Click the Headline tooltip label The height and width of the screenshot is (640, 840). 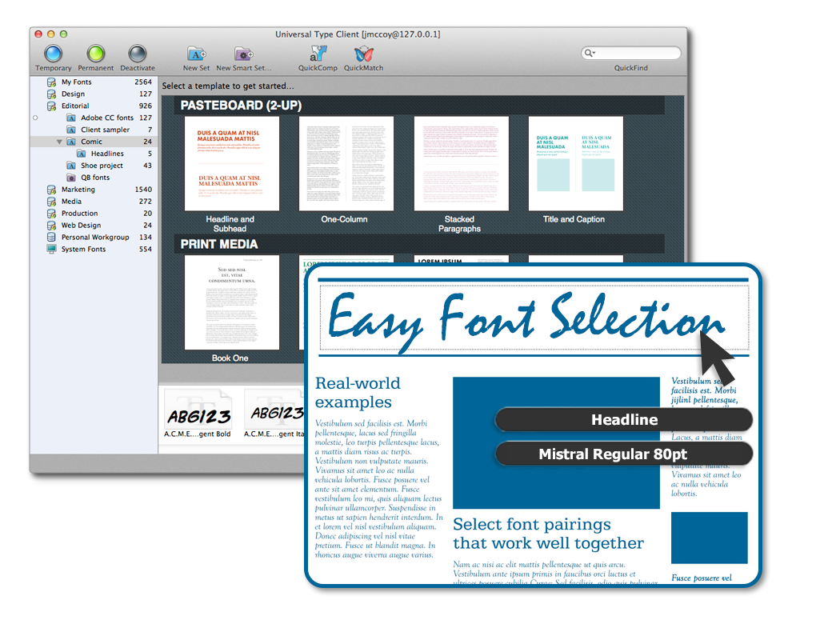624,420
